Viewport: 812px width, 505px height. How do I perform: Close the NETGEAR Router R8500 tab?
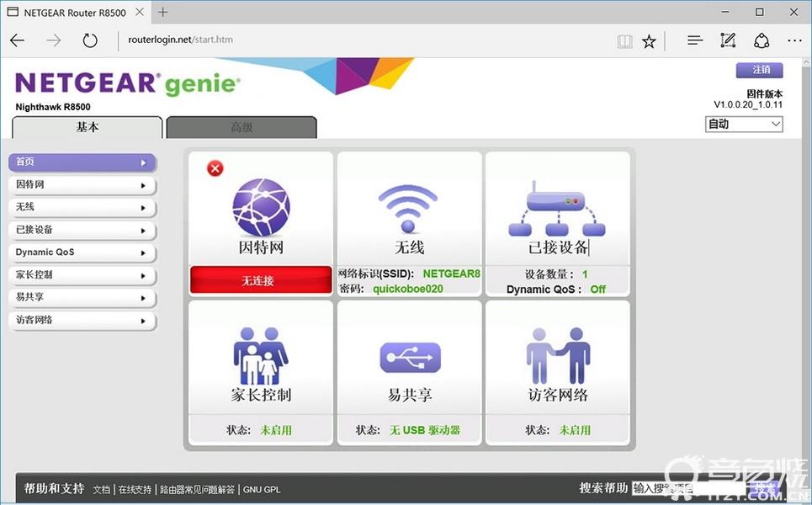(x=140, y=12)
